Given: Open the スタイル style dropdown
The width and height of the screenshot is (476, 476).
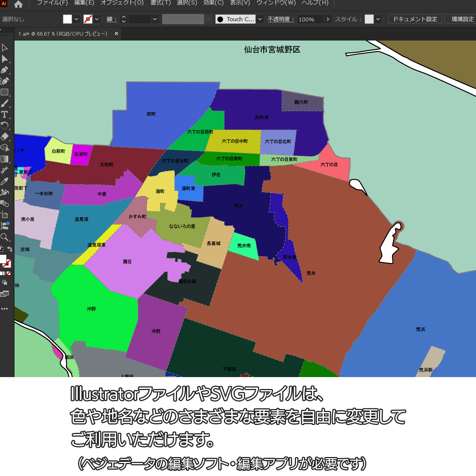Looking at the screenshot, I should pos(378,19).
